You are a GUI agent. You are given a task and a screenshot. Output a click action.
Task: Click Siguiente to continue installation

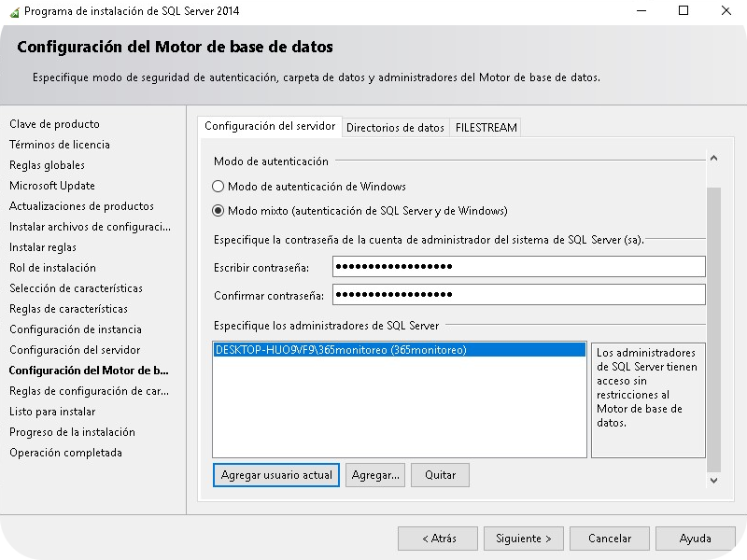(524, 538)
